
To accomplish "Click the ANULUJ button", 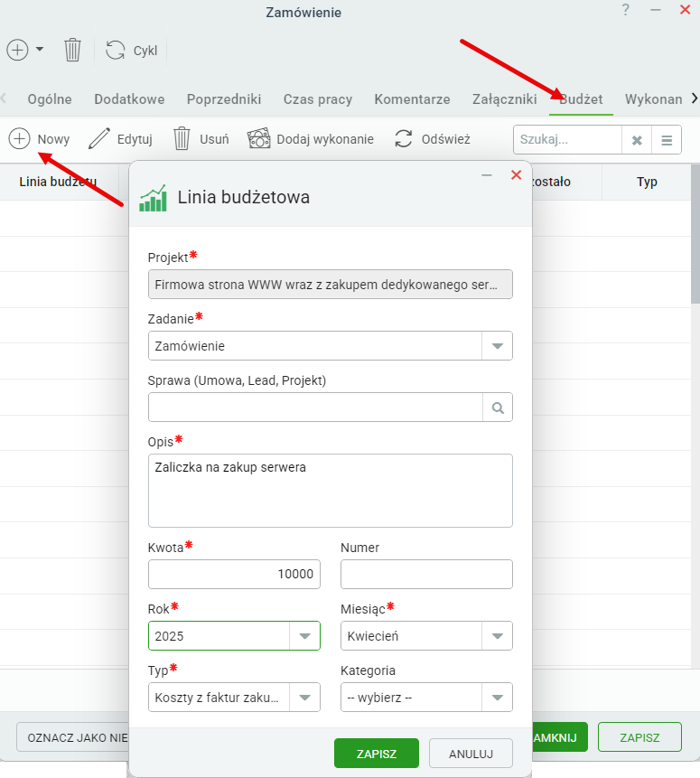I will [471, 754].
